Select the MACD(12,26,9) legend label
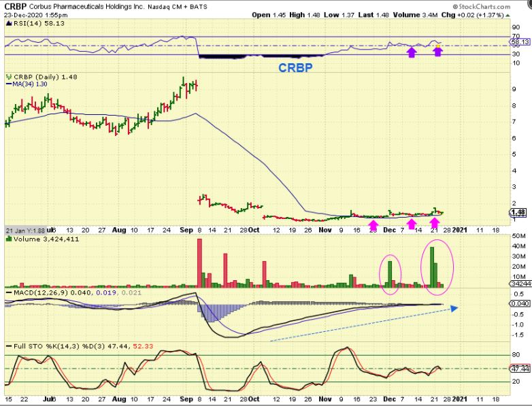Image resolution: width=532 pixels, height=406 pixels. click(x=40, y=292)
